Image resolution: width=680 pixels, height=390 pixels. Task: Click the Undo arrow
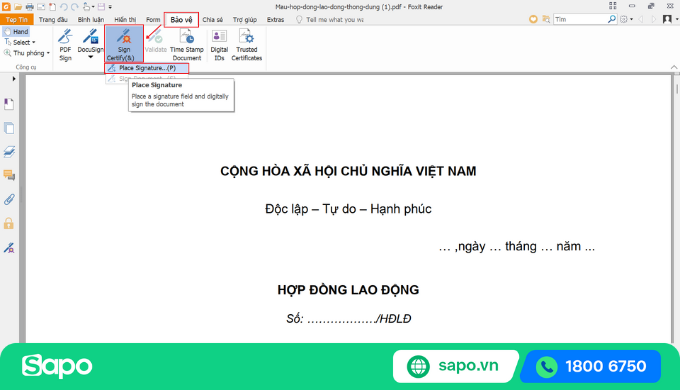[x=63, y=7]
